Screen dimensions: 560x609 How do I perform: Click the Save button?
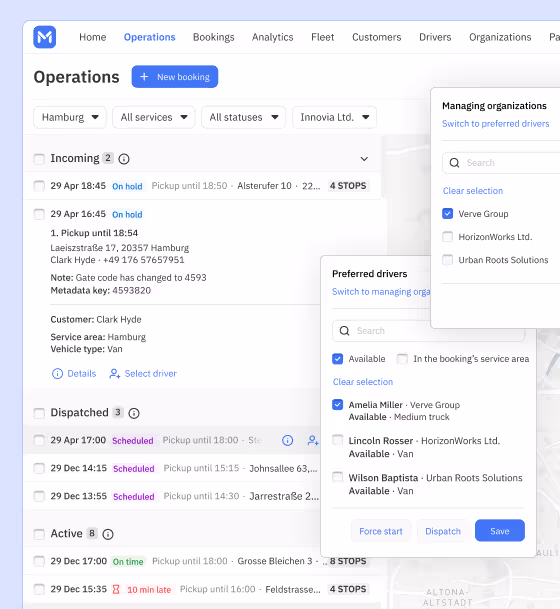pyautogui.click(x=500, y=531)
